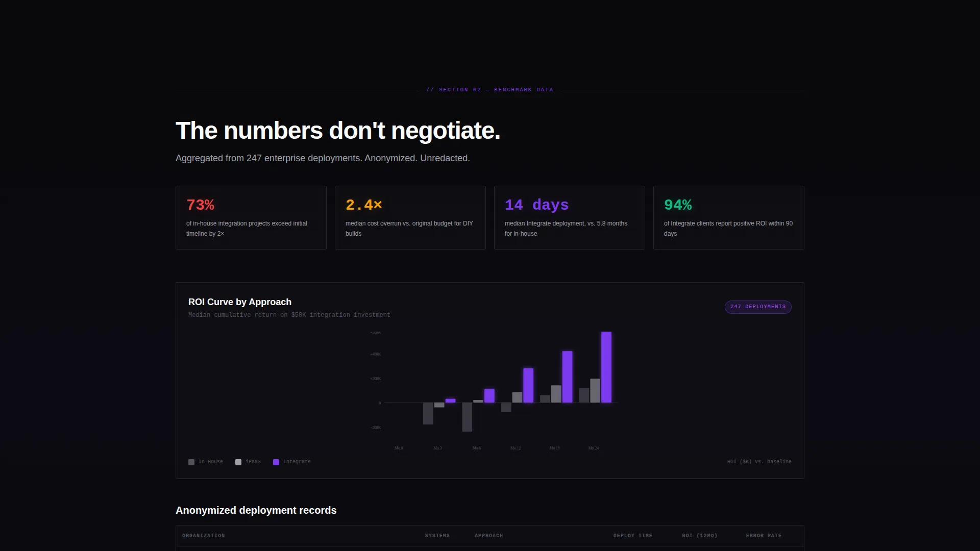Click the 'Anonymized deployment records' heading
The height and width of the screenshot is (551, 980).
[x=256, y=511]
